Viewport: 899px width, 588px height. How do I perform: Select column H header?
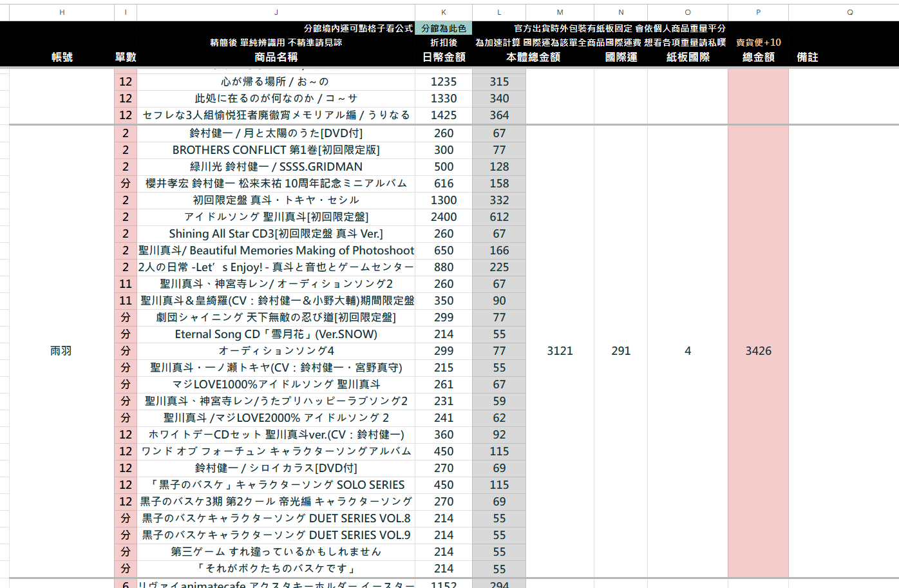[62, 12]
